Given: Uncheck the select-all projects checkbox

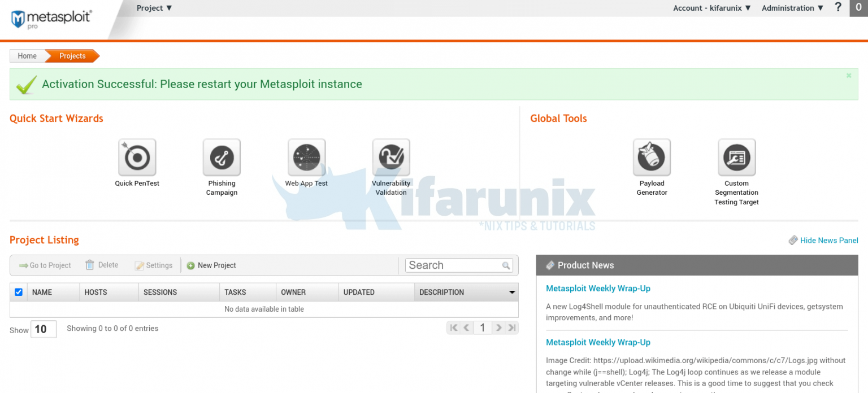Looking at the screenshot, I should tap(18, 292).
